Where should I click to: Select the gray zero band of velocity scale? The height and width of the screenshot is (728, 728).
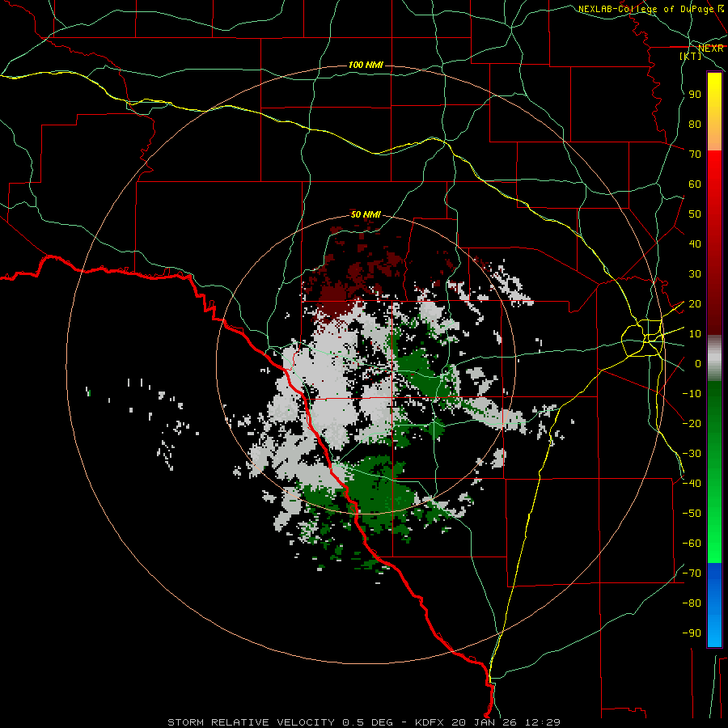tap(714, 358)
